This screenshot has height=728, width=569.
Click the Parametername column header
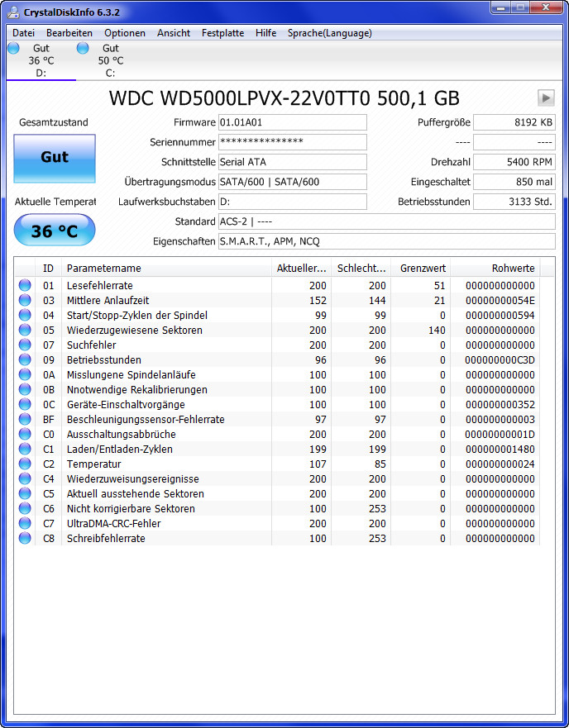(166, 269)
